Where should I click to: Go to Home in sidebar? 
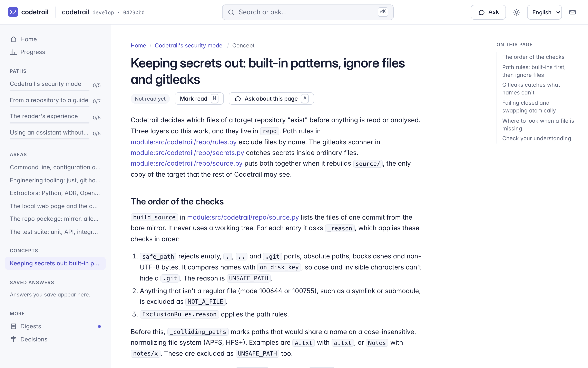click(55, 39)
